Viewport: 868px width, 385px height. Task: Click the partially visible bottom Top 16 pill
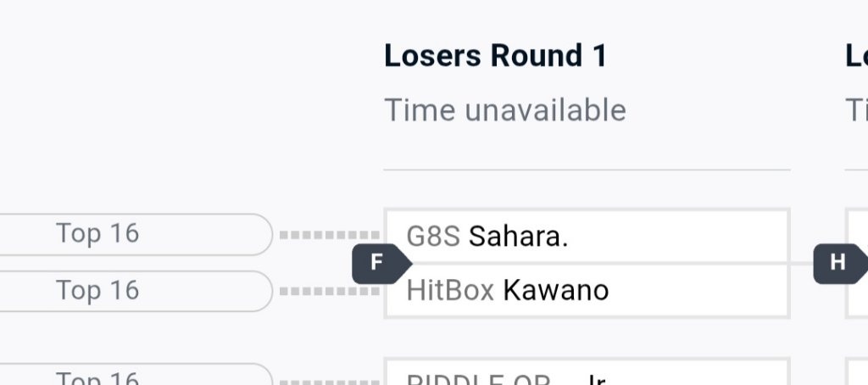pyautogui.click(x=136, y=376)
